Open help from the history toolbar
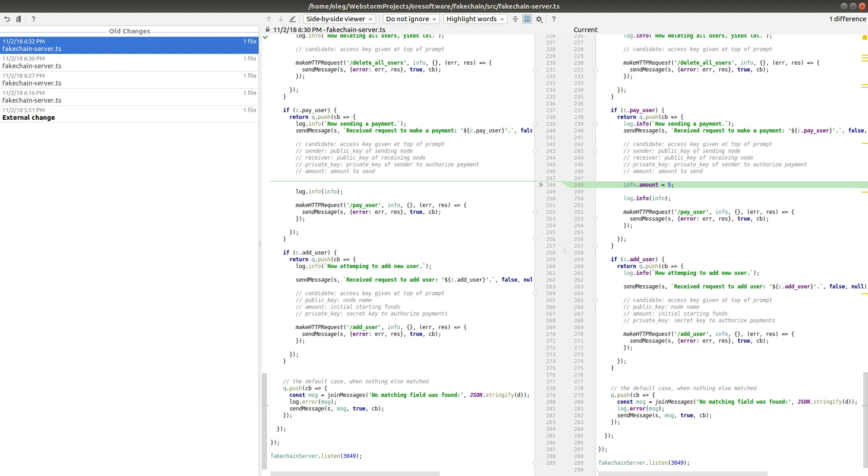Screen dimensions: 868x476 tap(33, 19)
